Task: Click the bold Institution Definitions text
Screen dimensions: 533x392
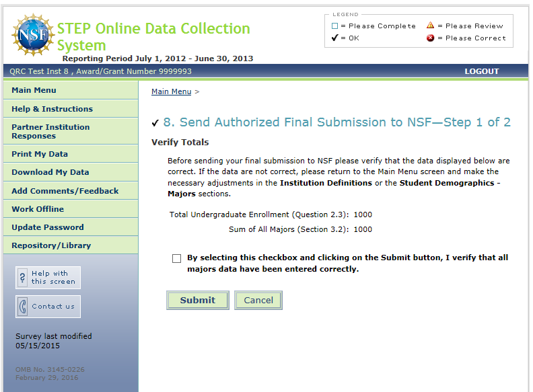Action: [326, 183]
